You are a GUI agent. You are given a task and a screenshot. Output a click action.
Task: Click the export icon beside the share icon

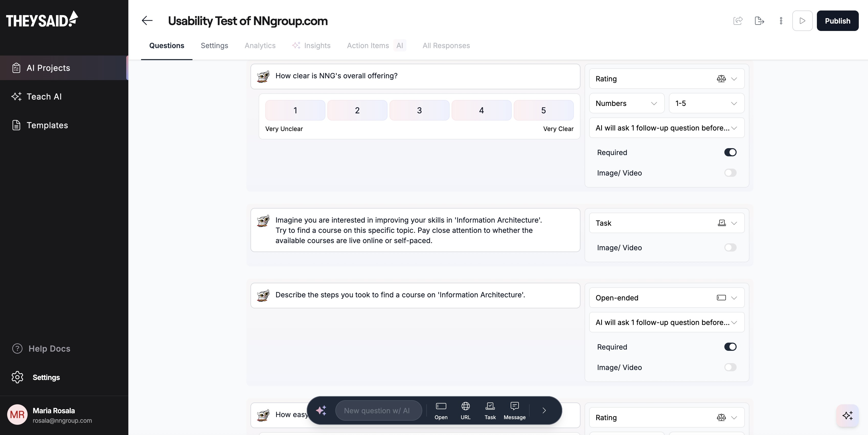click(759, 21)
